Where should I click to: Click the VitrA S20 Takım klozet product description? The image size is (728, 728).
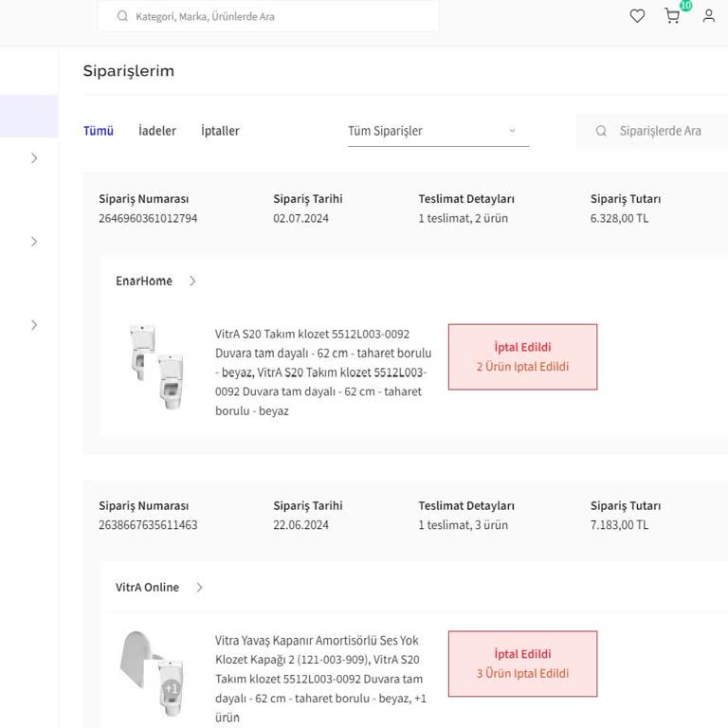[x=323, y=373]
